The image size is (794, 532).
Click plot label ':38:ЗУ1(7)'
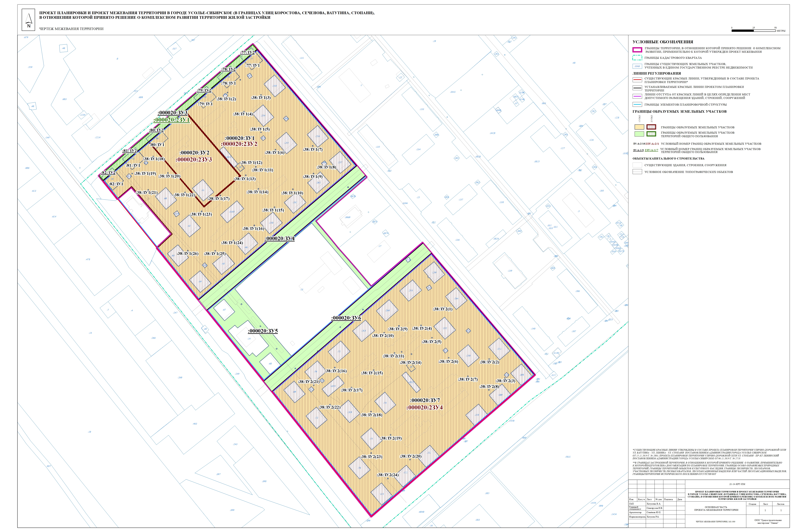313,149
